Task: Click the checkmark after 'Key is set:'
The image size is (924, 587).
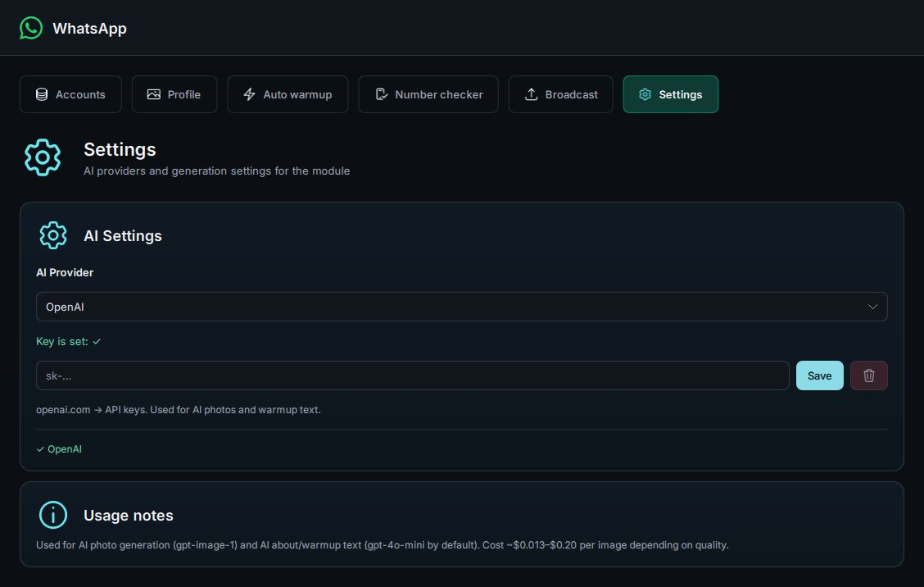Action: (97, 342)
